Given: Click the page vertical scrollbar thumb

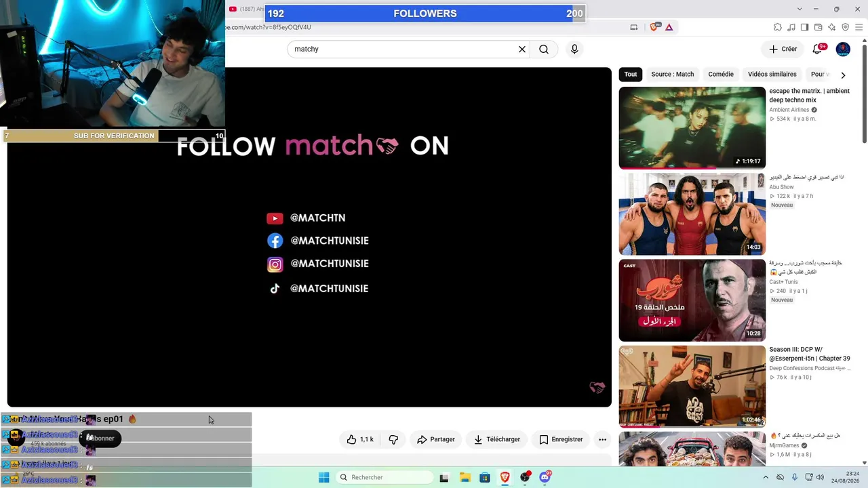Looking at the screenshot, I should click(864, 95).
